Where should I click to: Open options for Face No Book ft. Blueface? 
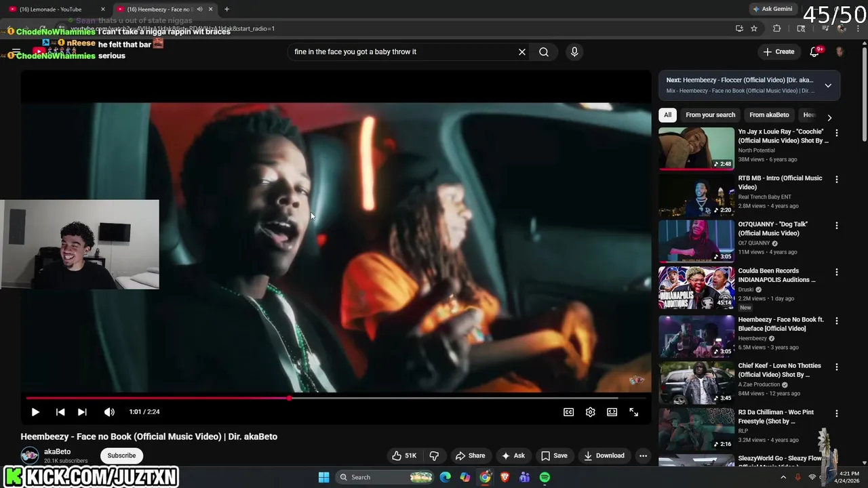coord(836,321)
